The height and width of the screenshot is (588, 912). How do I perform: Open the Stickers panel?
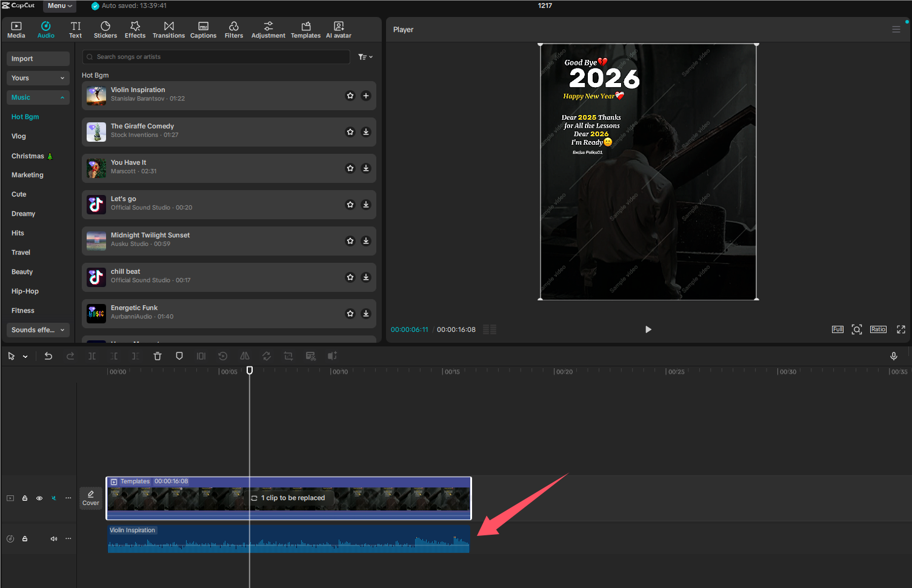tap(105, 28)
